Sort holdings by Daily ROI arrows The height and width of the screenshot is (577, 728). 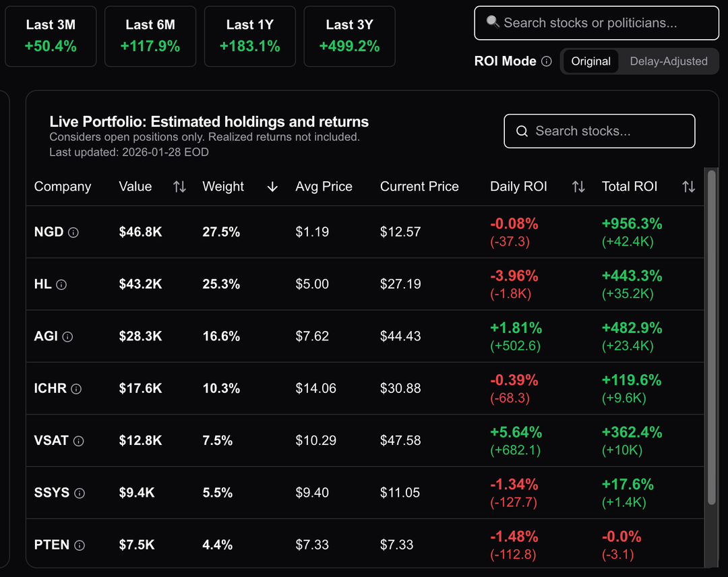point(578,187)
